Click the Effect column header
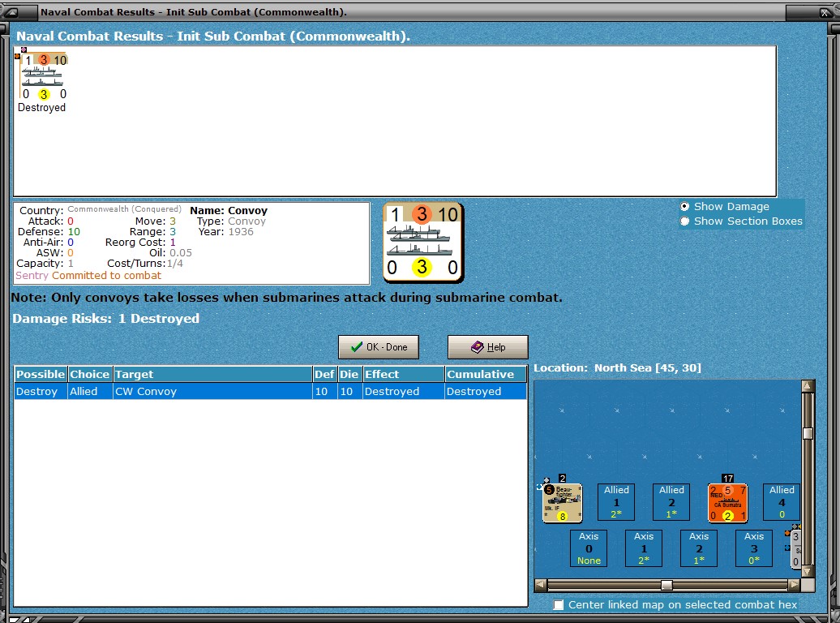This screenshot has height=623, width=840. click(x=404, y=374)
